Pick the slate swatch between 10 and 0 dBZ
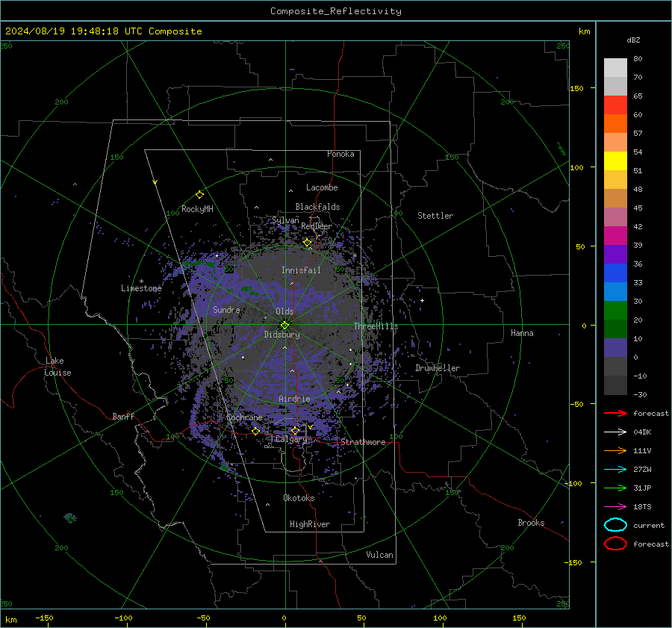The image size is (672, 628). (x=615, y=348)
